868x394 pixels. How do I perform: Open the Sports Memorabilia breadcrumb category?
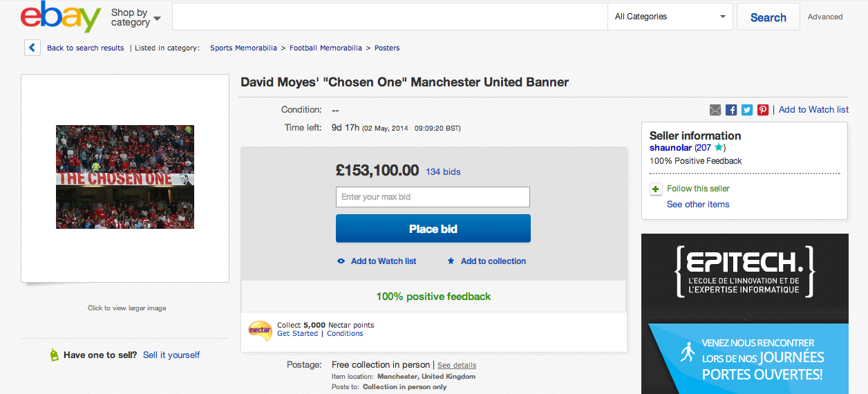pos(243,48)
